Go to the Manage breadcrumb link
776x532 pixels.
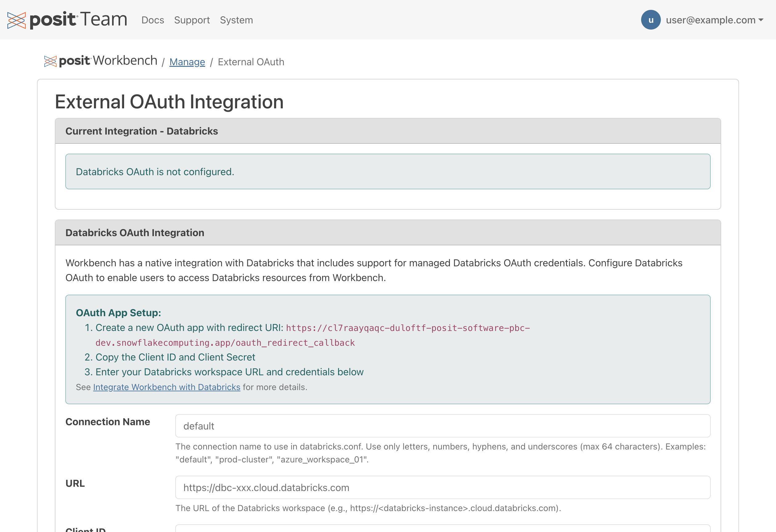pos(187,62)
